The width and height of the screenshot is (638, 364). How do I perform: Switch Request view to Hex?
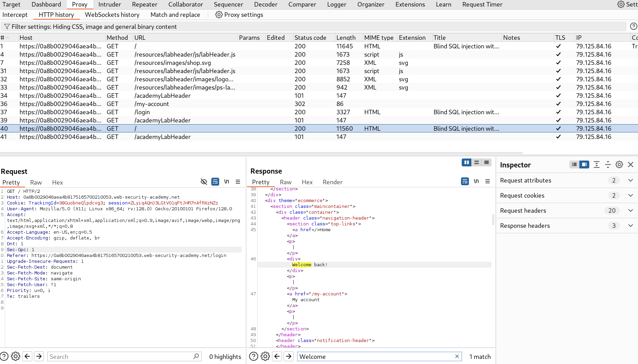click(x=58, y=183)
